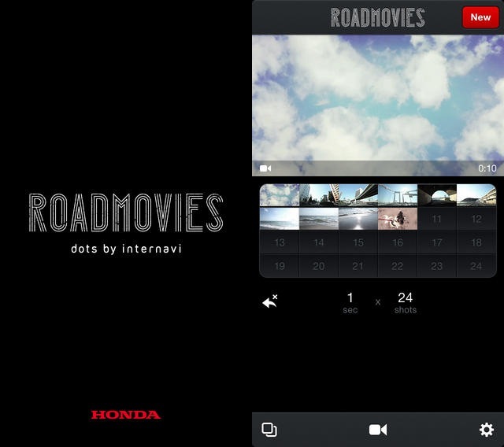The height and width of the screenshot is (447, 504).
Task: Select the first clouds shot thumbnail
Action: 280,195
